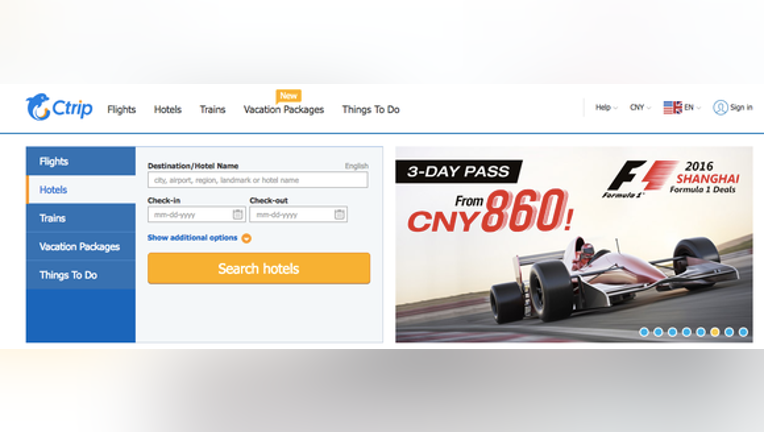Screen dimensions: 764x432
Task: Click the Formula 1 Shanghai promo banner
Action: (574, 244)
